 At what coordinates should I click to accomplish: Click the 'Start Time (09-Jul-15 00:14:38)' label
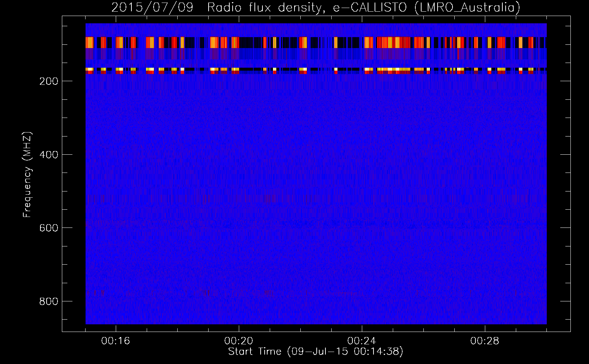pos(316,352)
